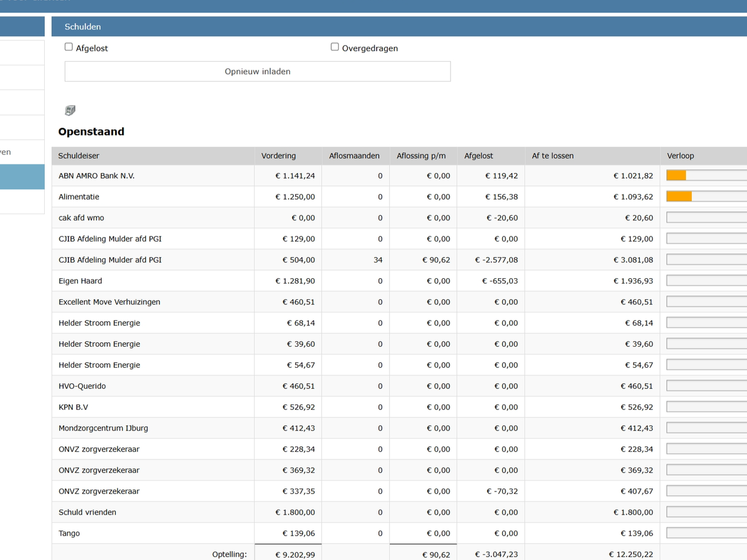Enable the Afgelost checkbox
Viewport: 747px width, 560px height.
pyautogui.click(x=68, y=47)
